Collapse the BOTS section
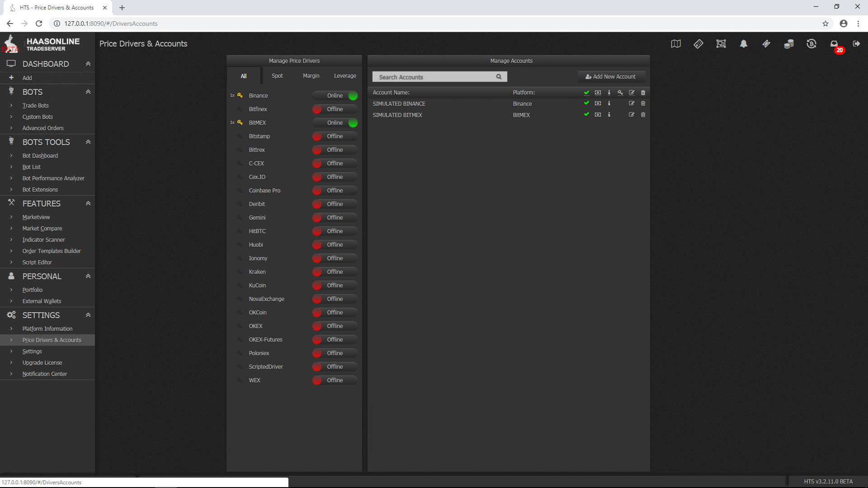868x488 pixels. pos(88,92)
